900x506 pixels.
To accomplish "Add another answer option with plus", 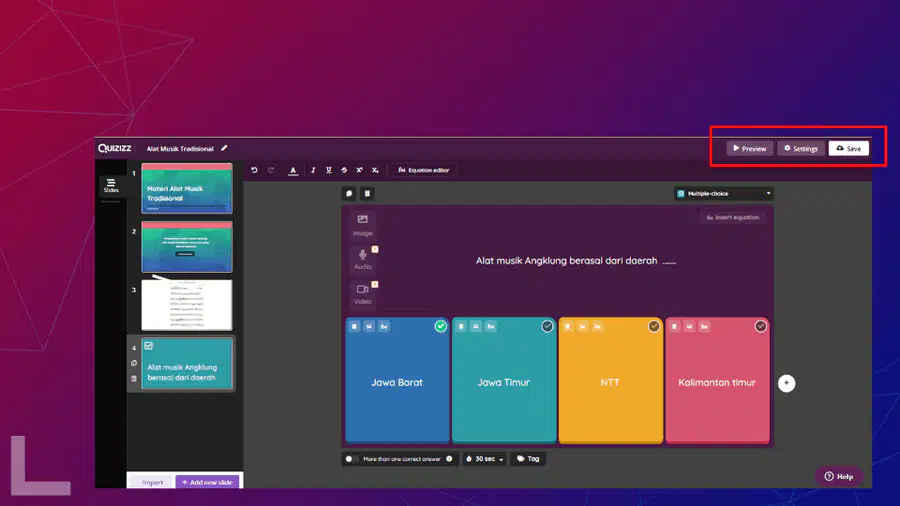I will [786, 383].
